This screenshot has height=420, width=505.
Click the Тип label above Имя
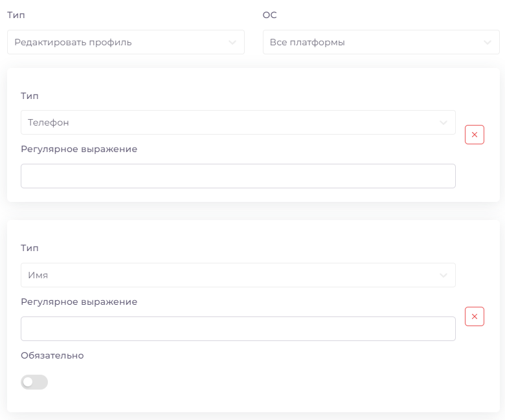(30, 248)
